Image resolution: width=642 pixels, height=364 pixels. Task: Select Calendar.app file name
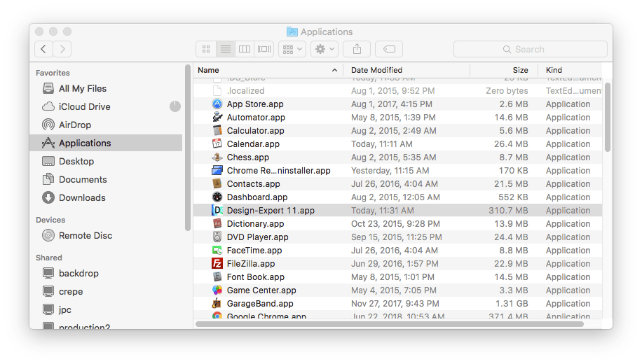coord(253,144)
